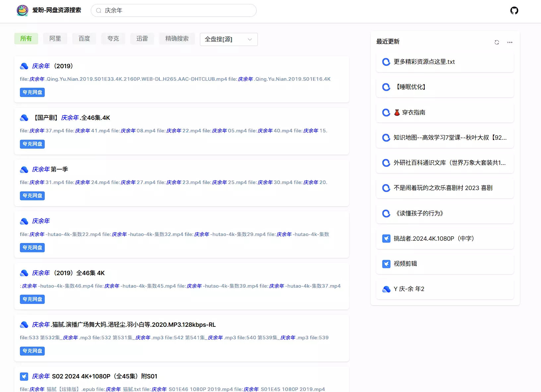
Task: Click the refresh icon in 最近更新 panel
Action: tap(497, 42)
